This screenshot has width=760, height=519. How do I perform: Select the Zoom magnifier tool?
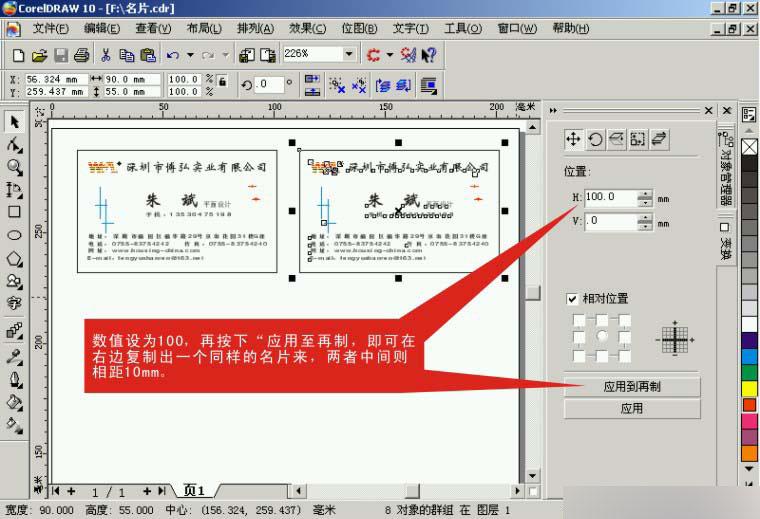point(15,167)
